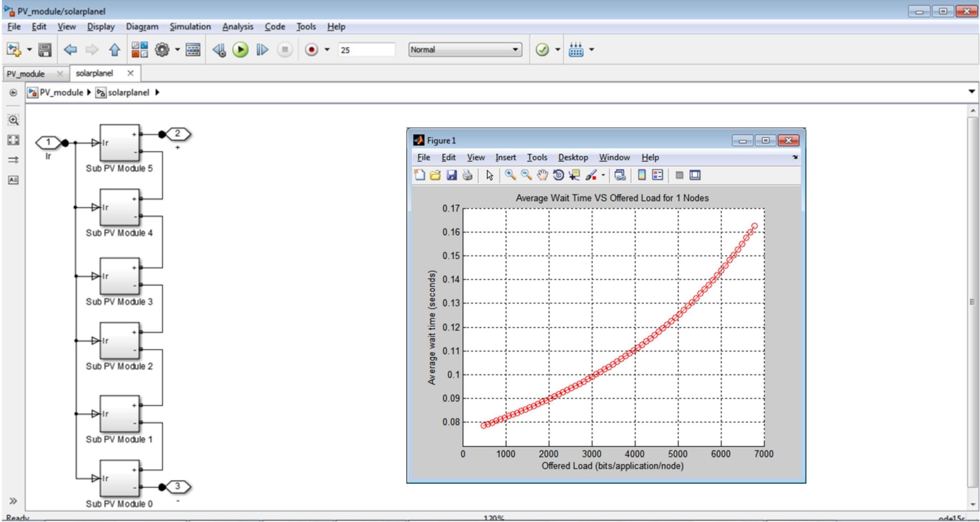Viewport: 980px width, 522px height.
Task: Toggle the Zoom In tool in Figure 1
Action: click(510, 175)
